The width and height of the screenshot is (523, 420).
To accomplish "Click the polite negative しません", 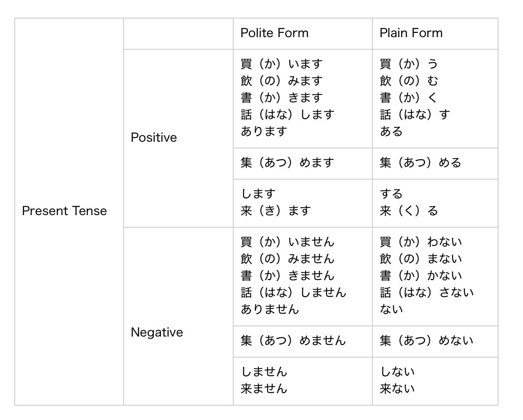I will [264, 372].
